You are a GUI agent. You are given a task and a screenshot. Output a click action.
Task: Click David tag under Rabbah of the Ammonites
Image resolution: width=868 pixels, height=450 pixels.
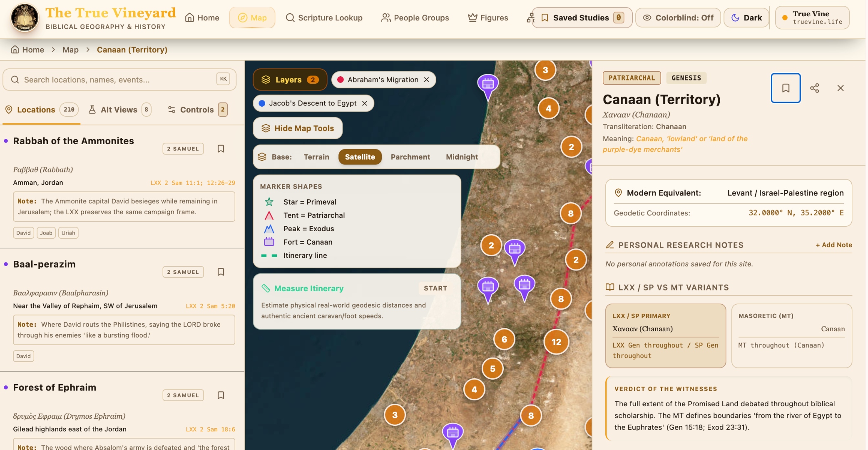click(23, 233)
